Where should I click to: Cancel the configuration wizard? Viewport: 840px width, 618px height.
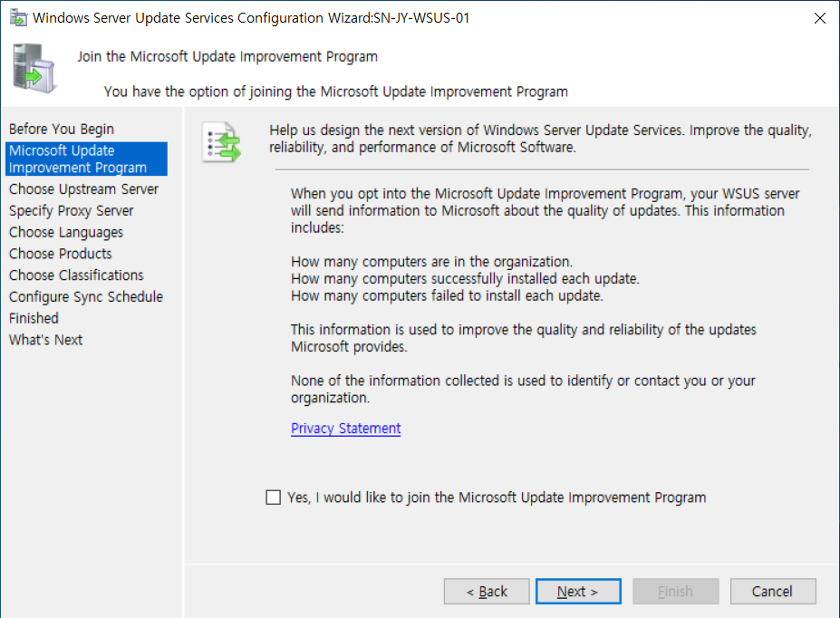click(x=773, y=591)
